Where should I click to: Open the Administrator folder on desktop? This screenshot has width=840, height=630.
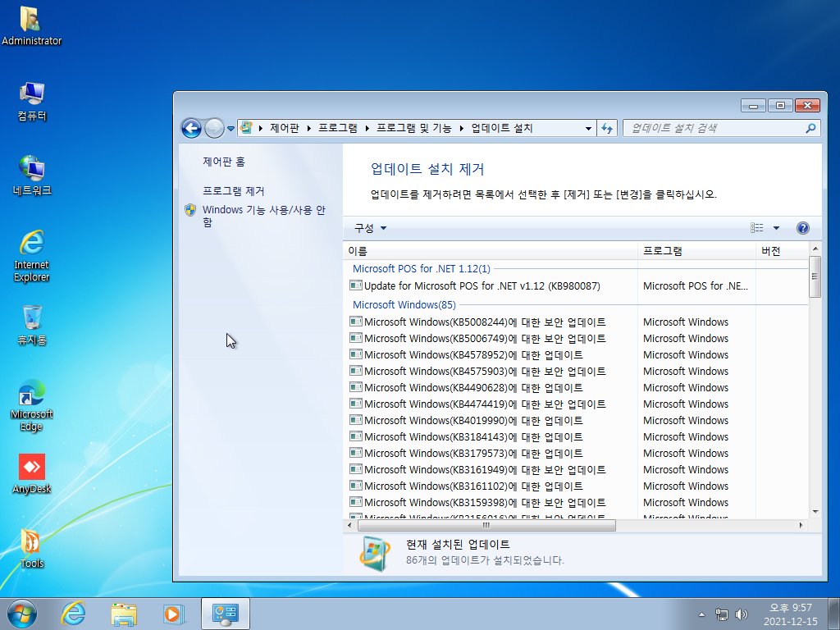coord(31,25)
